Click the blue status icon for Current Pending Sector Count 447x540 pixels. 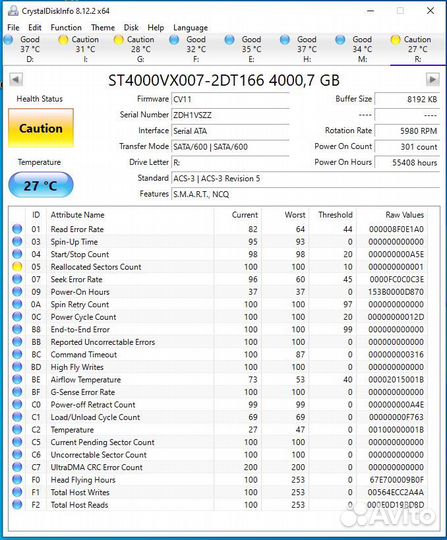17,442
